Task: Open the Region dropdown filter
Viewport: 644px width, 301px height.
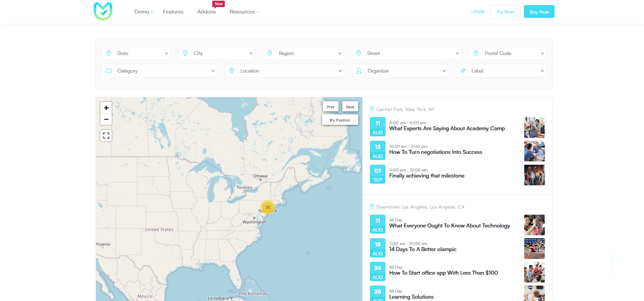Action: pyautogui.click(x=310, y=53)
